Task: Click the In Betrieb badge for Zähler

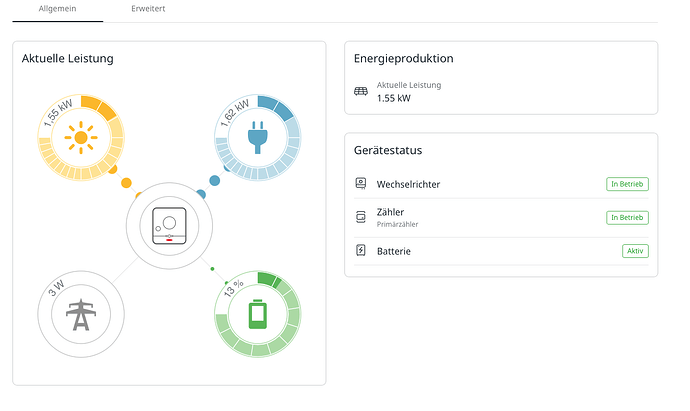Action: click(627, 217)
